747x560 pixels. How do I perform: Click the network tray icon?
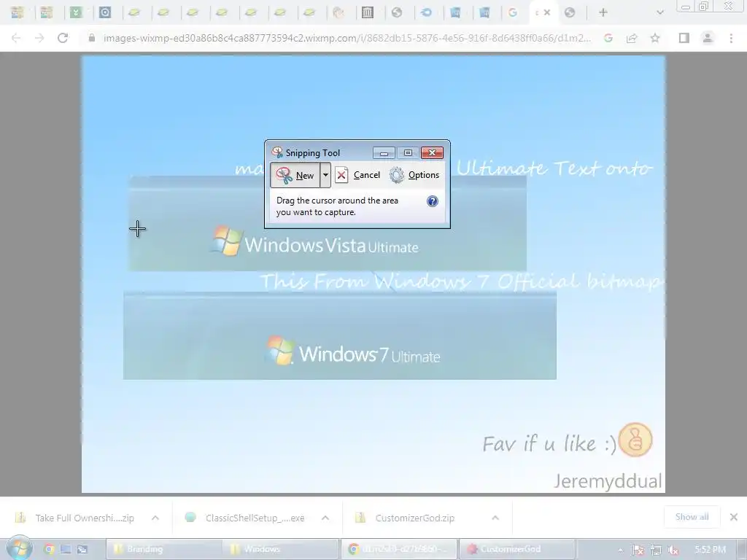click(656, 550)
